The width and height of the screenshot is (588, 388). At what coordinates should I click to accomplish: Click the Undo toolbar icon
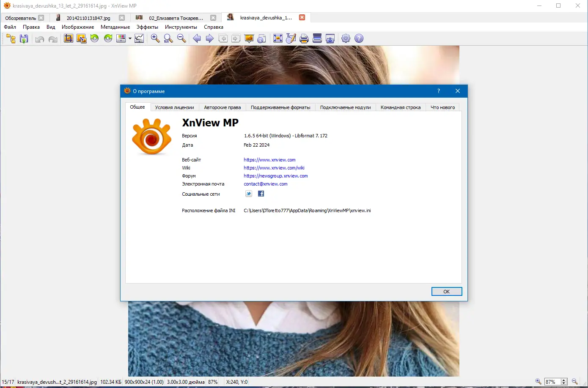tap(40, 39)
